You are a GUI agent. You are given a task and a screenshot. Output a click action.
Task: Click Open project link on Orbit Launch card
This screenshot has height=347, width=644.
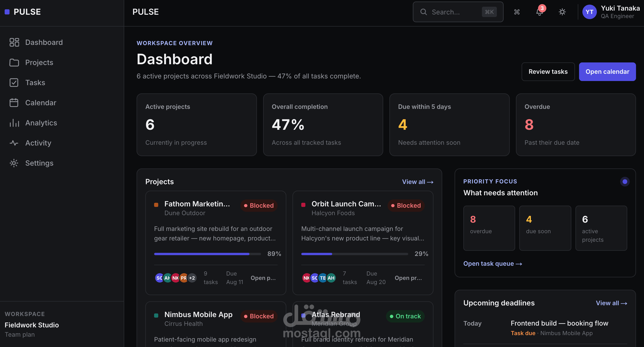[408, 278]
